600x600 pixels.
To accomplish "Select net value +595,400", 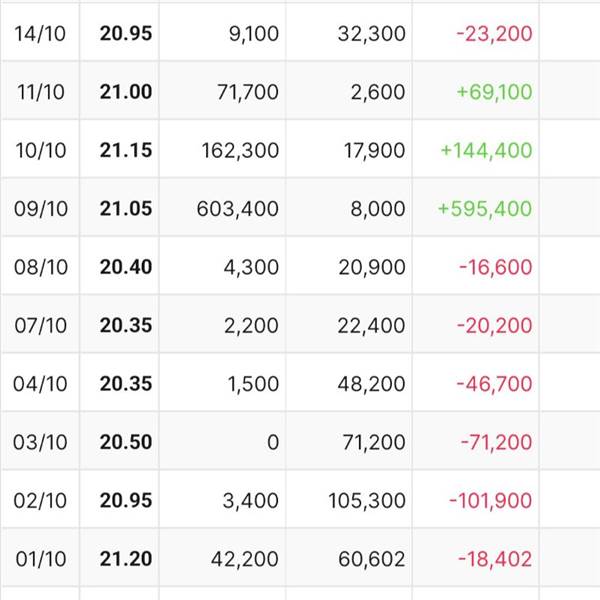I will (x=484, y=209).
